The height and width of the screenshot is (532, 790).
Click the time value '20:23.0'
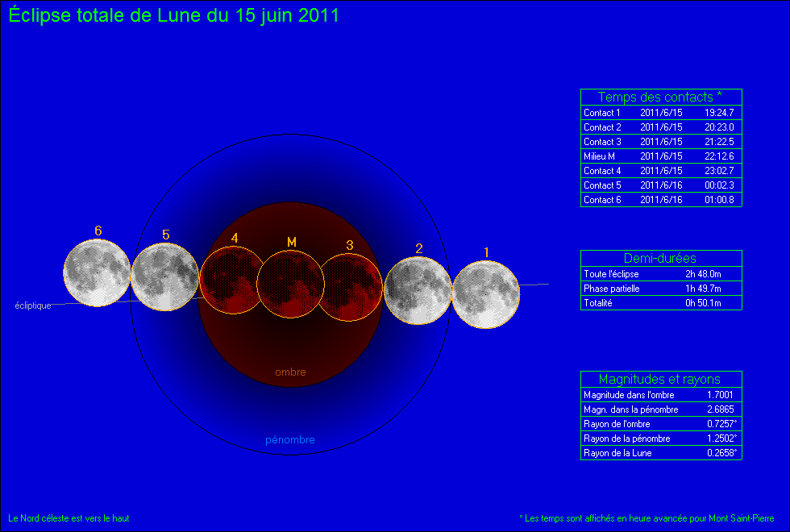(719, 127)
